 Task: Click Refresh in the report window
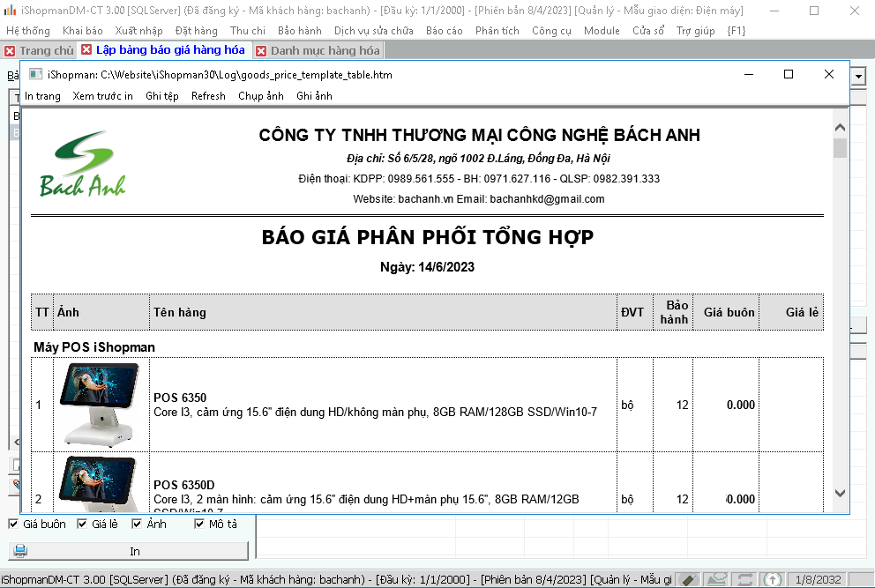208,96
